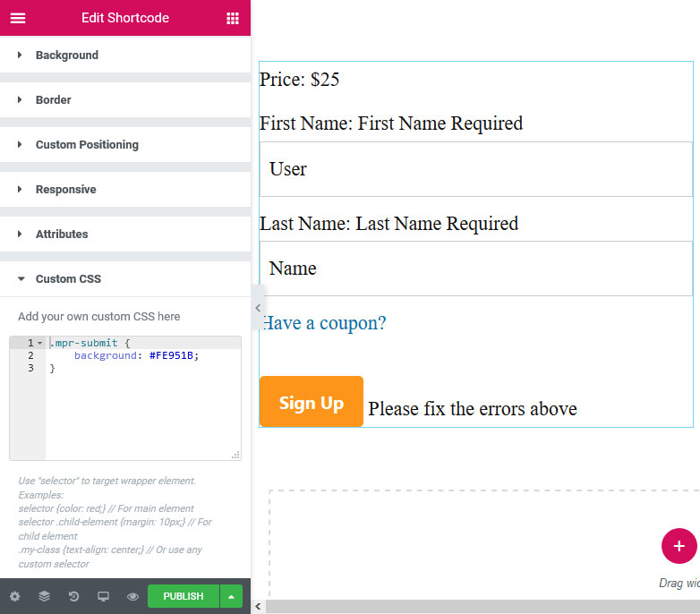The height and width of the screenshot is (614, 700).
Task: Open page settings gear icon
Action: tap(15, 596)
